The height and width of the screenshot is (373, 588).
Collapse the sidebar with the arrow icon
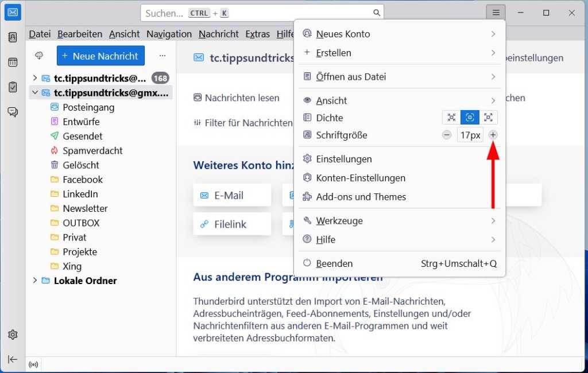[13, 358]
